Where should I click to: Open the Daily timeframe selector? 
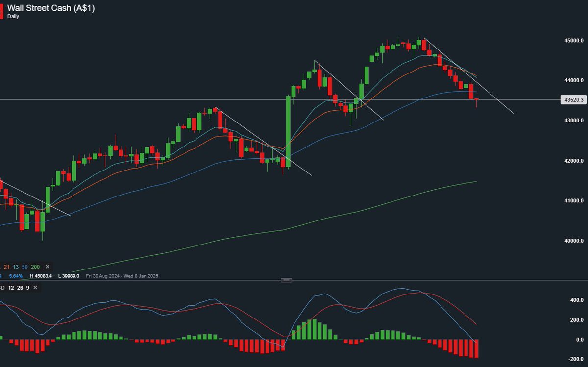(13, 16)
